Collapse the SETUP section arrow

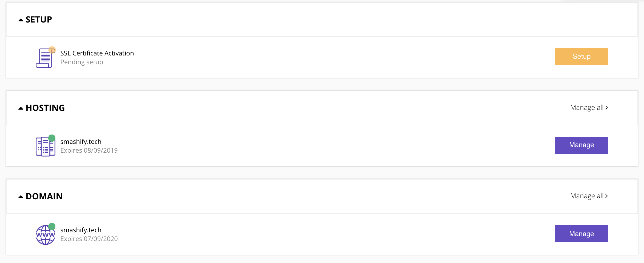[x=21, y=20]
